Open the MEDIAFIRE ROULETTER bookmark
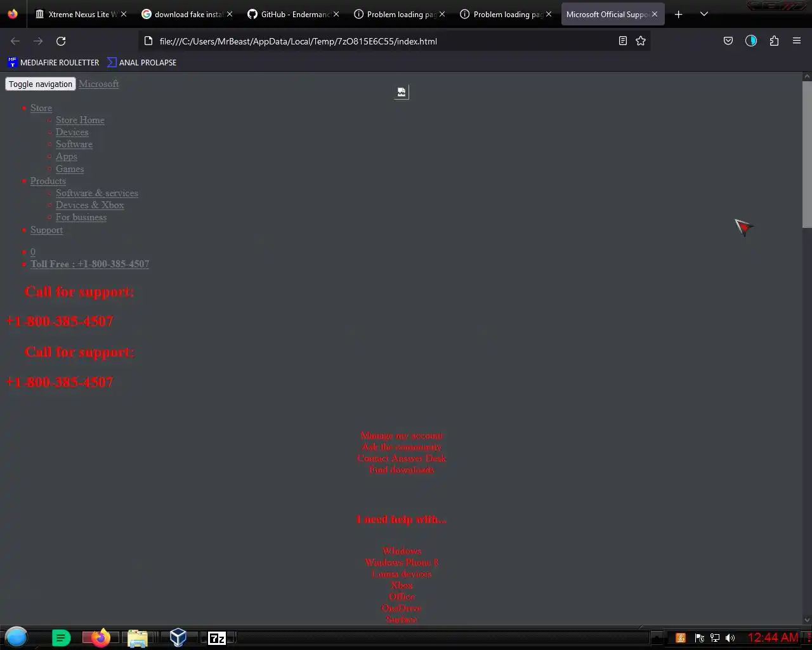The image size is (812, 650). (x=53, y=62)
